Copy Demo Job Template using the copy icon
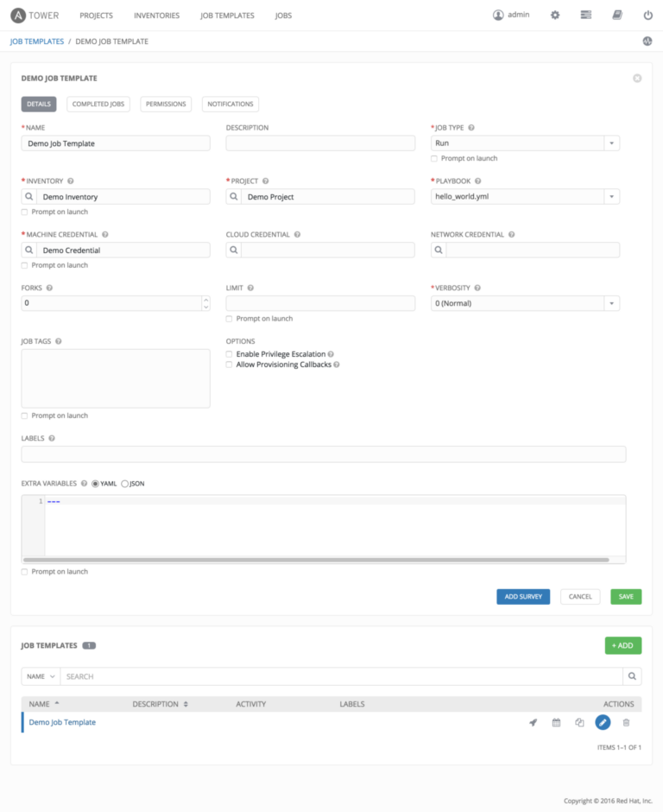Image resolution: width=663 pixels, height=812 pixels. [x=579, y=722]
